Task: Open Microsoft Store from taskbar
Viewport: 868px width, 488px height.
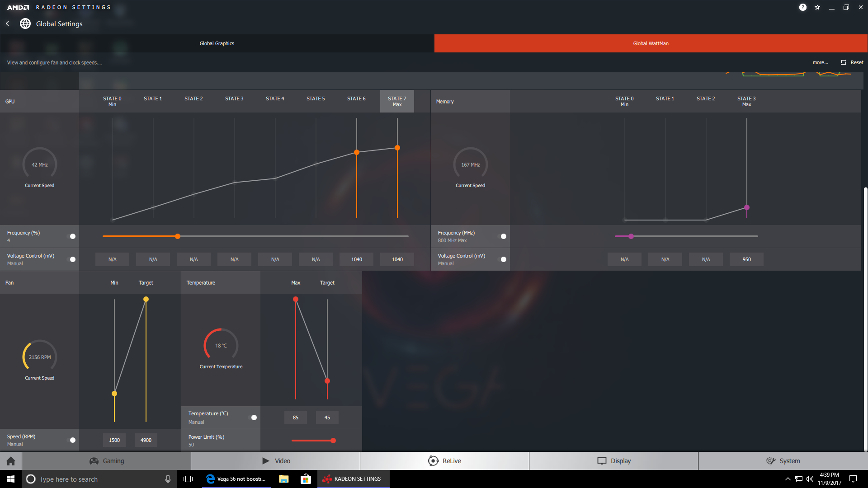Action: click(306, 479)
